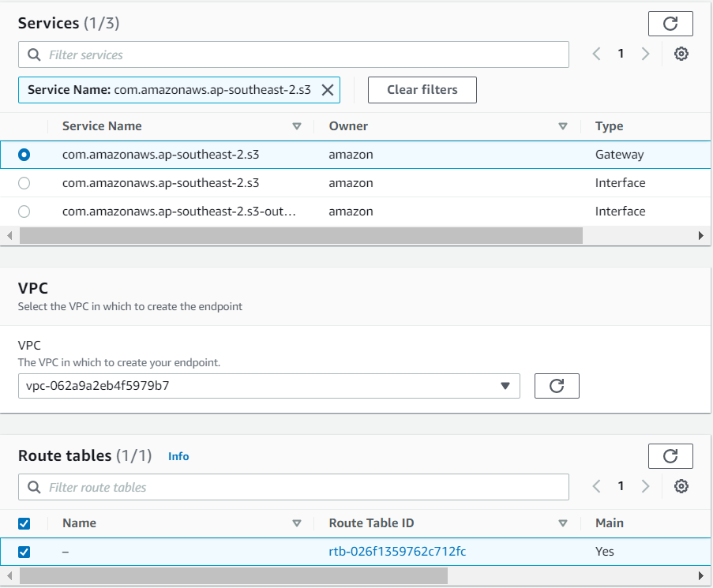Open route table rtb-026f1359762c712fc

pos(397,551)
